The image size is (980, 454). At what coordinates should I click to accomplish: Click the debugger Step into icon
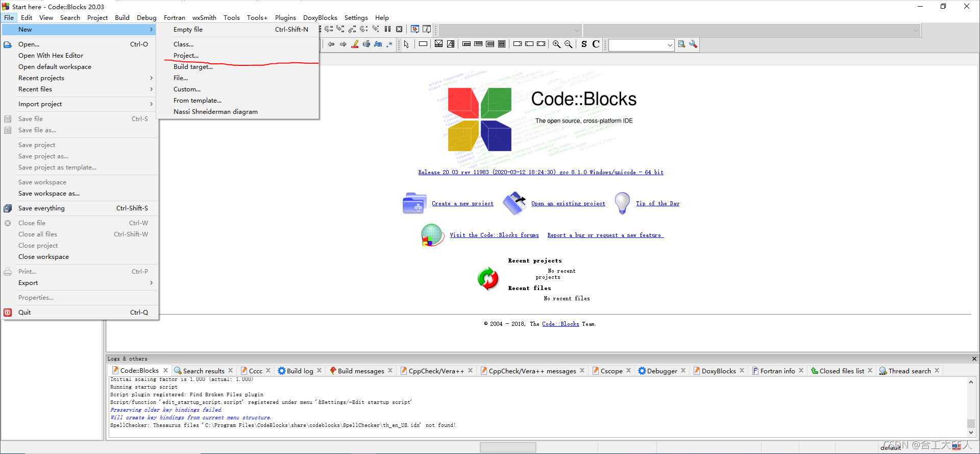click(340, 29)
